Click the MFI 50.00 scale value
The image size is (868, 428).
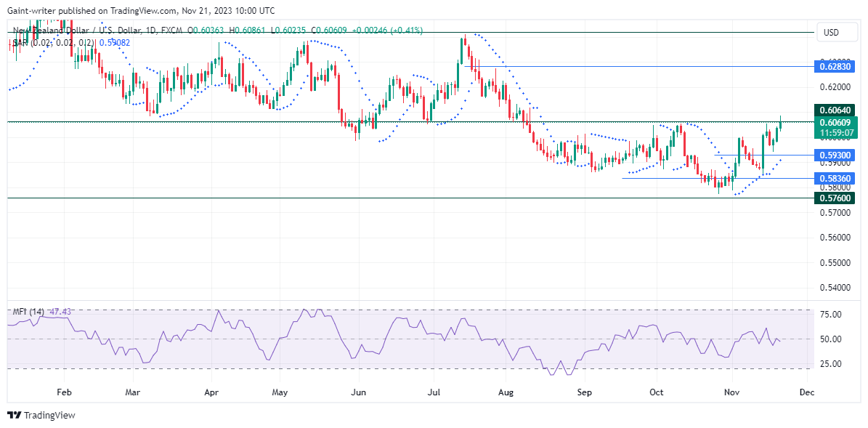coord(831,339)
